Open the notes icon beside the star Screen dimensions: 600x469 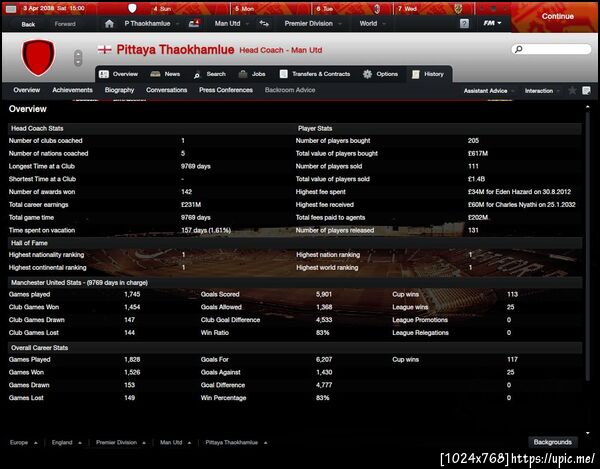tap(586, 91)
